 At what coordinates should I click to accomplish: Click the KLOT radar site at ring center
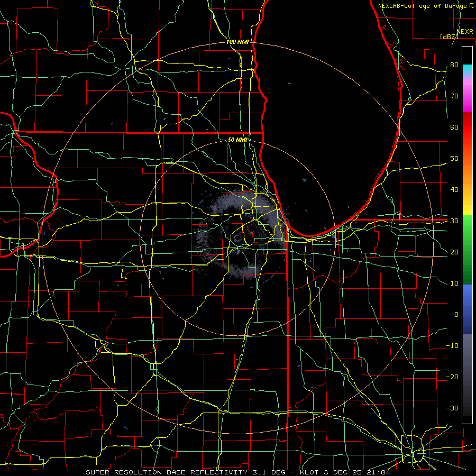pos(237,238)
